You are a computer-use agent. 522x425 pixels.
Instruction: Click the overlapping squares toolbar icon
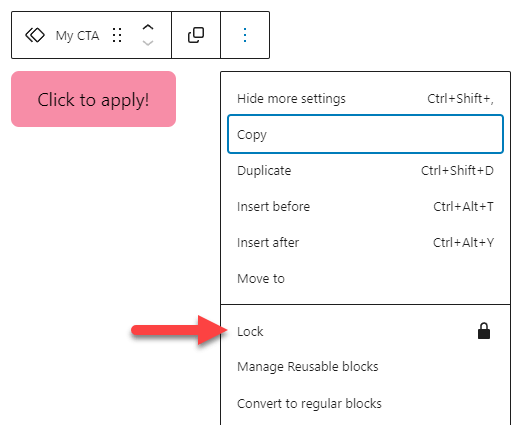[196, 35]
